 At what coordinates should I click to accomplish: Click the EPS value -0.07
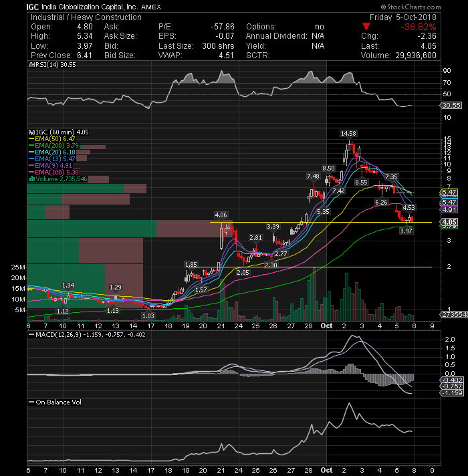tap(225, 36)
